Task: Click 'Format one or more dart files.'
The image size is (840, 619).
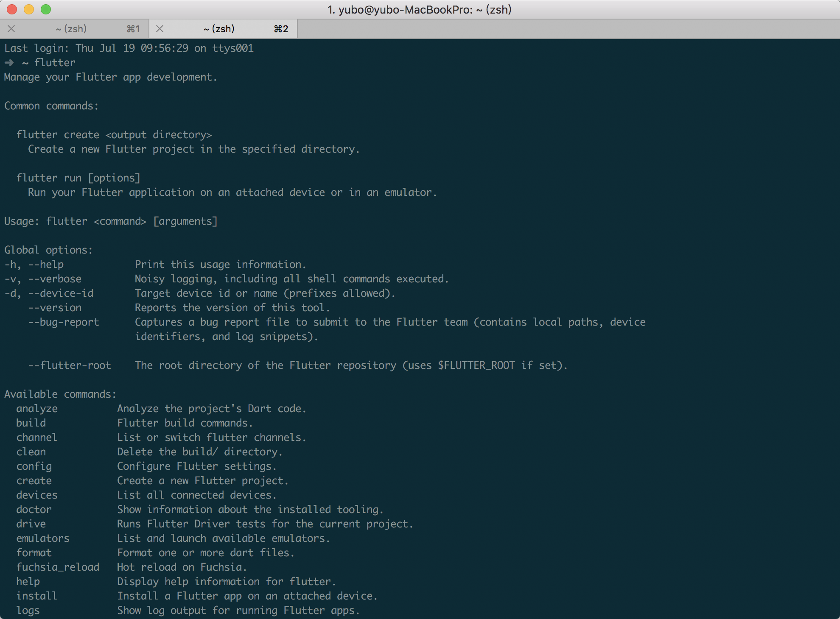Action: pos(206,553)
